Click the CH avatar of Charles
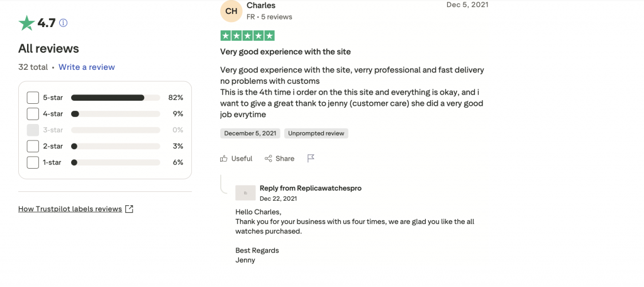This screenshot has width=644, height=287. pos(231,11)
